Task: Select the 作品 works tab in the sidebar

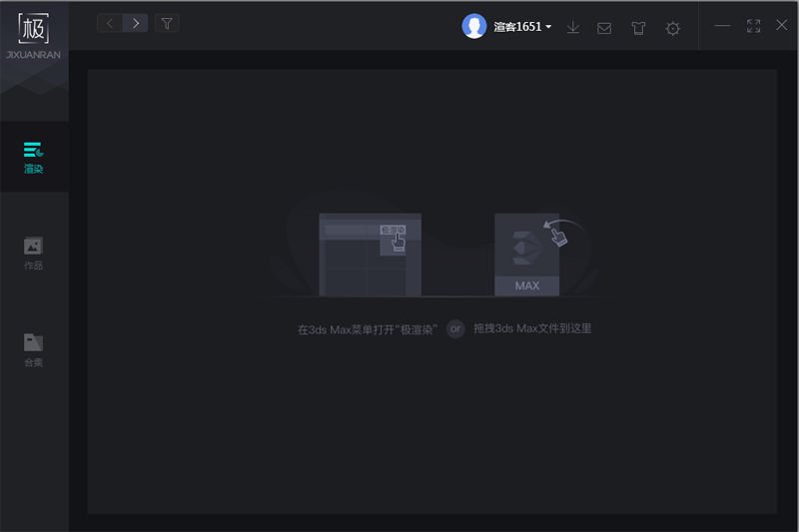Action: click(x=34, y=254)
